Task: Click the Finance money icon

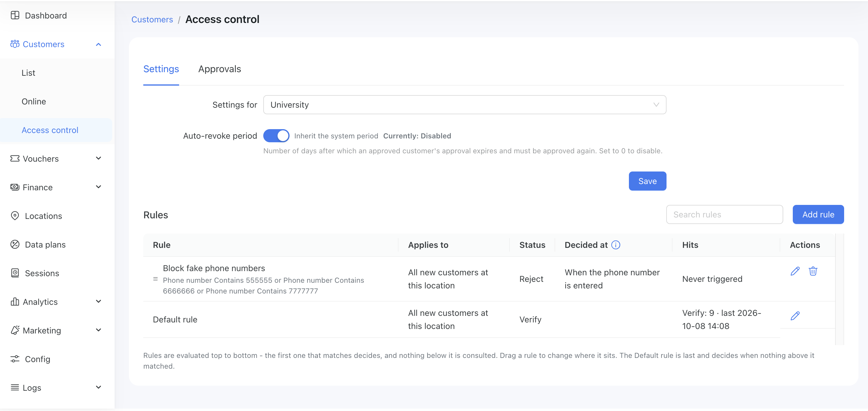Action: [x=15, y=187]
